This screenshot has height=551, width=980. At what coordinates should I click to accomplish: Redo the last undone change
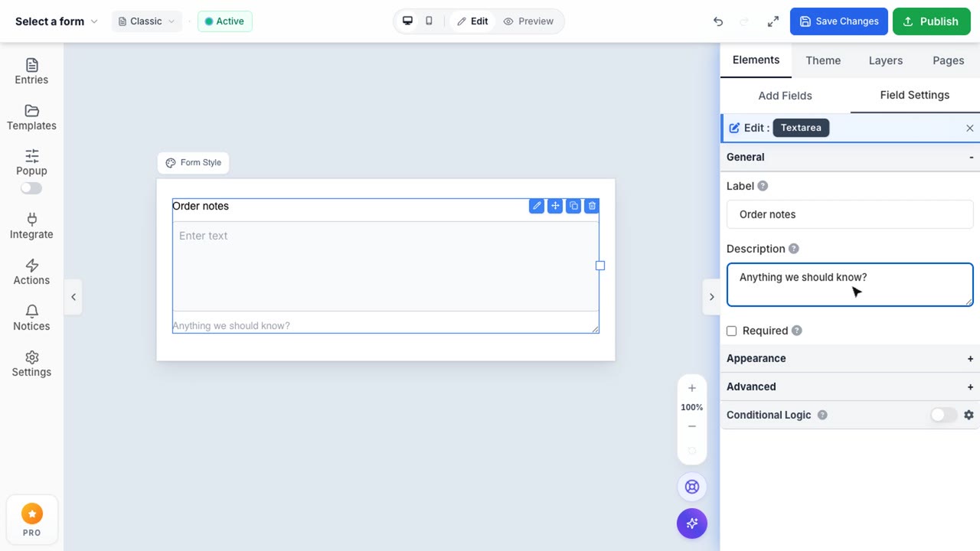click(744, 21)
